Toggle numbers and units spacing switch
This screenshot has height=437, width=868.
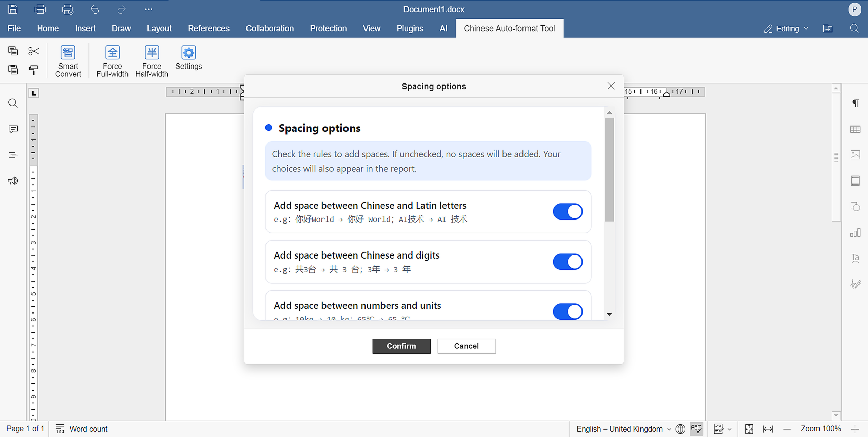(x=568, y=311)
